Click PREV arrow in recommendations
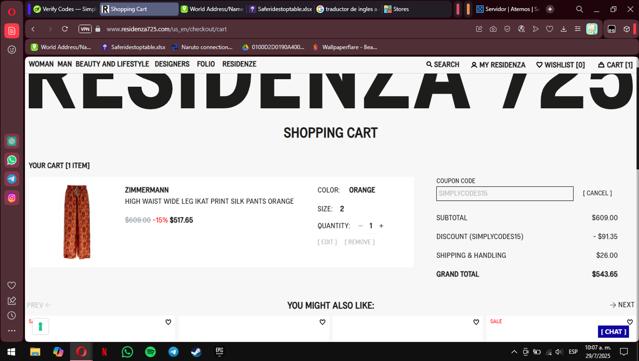 (x=39, y=305)
